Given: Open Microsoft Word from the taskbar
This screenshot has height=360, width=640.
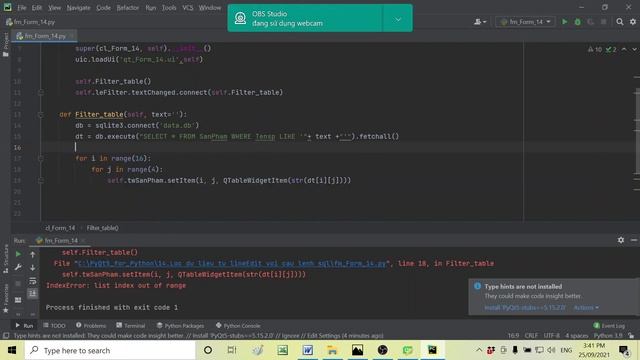Looking at the screenshot, I should tap(308, 350).
